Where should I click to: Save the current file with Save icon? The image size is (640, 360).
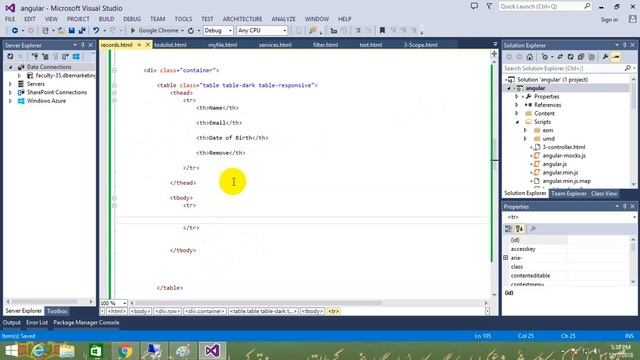pos(71,31)
